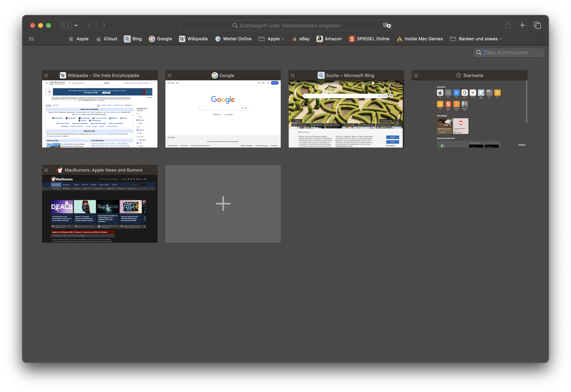This screenshot has height=392, width=571.
Task: Click the forward navigation arrow
Action: pos(103,25)
